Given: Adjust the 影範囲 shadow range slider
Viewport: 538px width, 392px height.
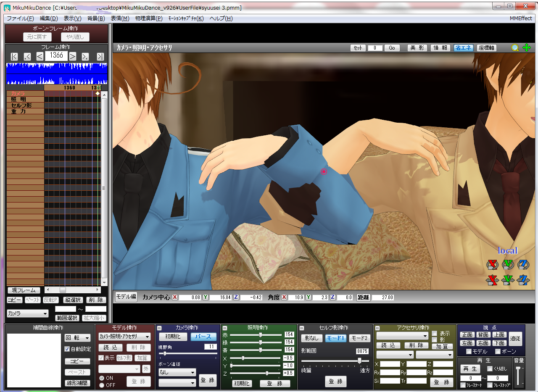Looking at the screenshot, I should pos(335,360).
